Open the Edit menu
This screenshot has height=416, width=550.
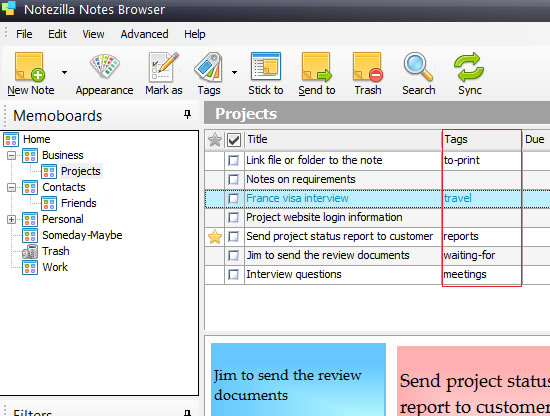[57, 34]
